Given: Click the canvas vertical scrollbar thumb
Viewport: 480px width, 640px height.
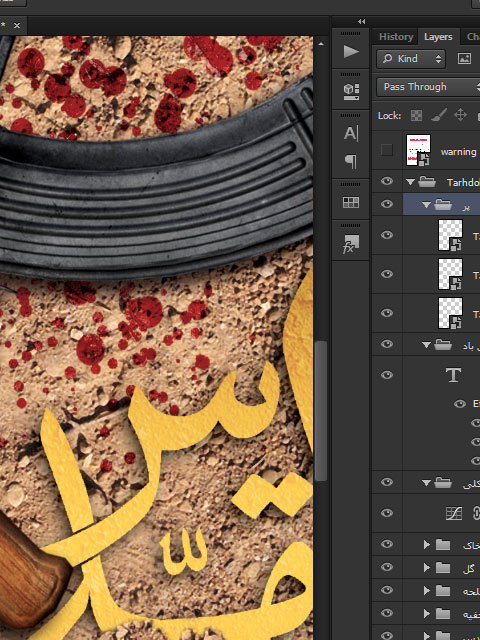Looking at the screenshot, I should pyautogui.click(x=321, y=411).
